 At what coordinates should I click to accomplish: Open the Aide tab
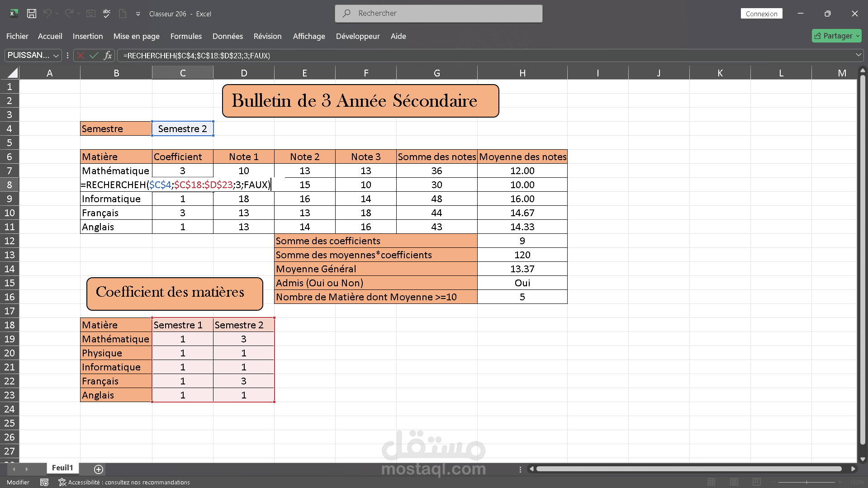click(398, 36)
